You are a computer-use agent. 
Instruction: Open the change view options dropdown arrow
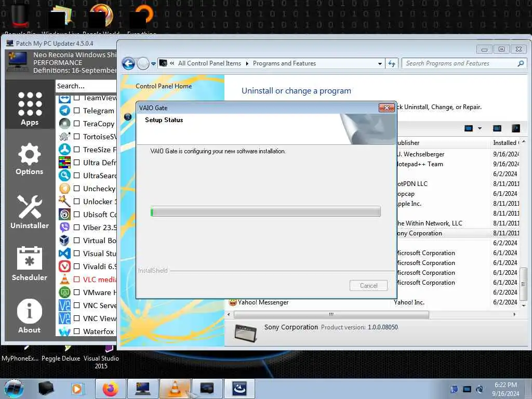tap(480, 128)
